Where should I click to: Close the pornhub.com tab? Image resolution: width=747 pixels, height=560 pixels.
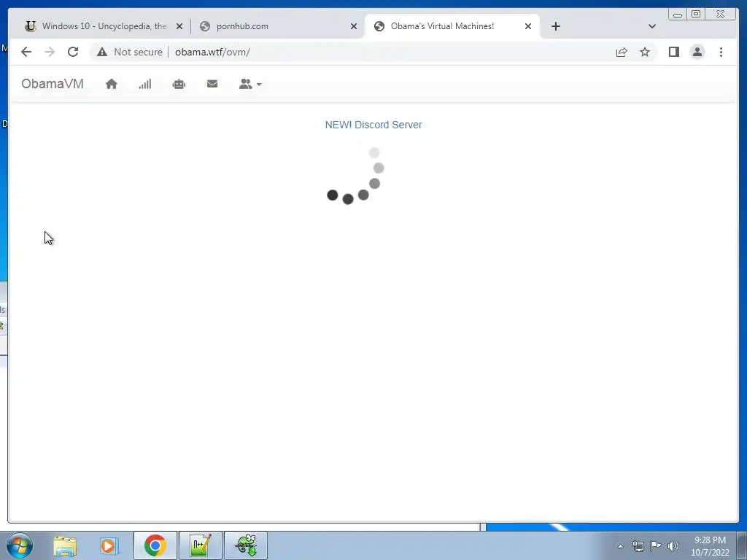pyautogui.click(x=354, y=27)
